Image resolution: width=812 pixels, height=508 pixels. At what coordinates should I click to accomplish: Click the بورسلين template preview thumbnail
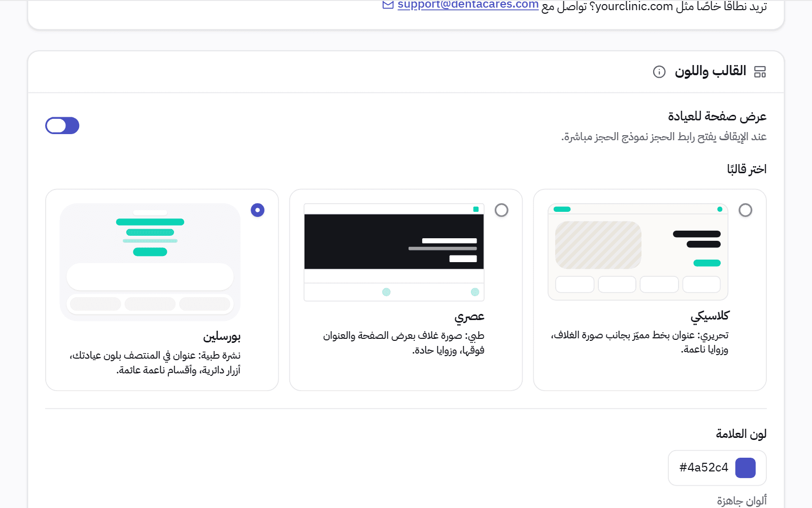pyautogui.click(x=150, y=262)
